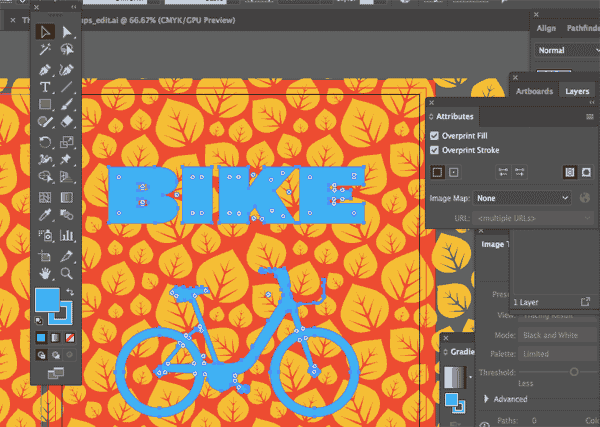Select the Blend tool

pyautogui.click(x=67, y=215)
